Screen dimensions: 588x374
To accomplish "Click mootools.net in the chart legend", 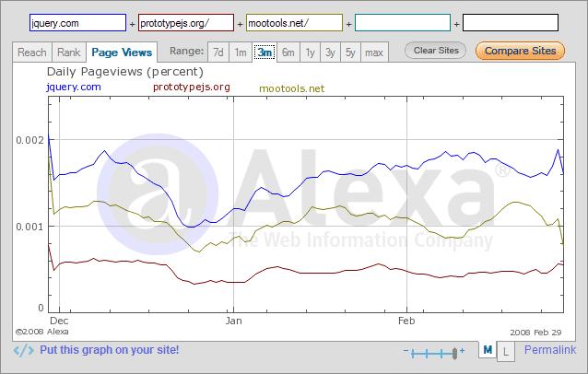I will coord(292,88).
